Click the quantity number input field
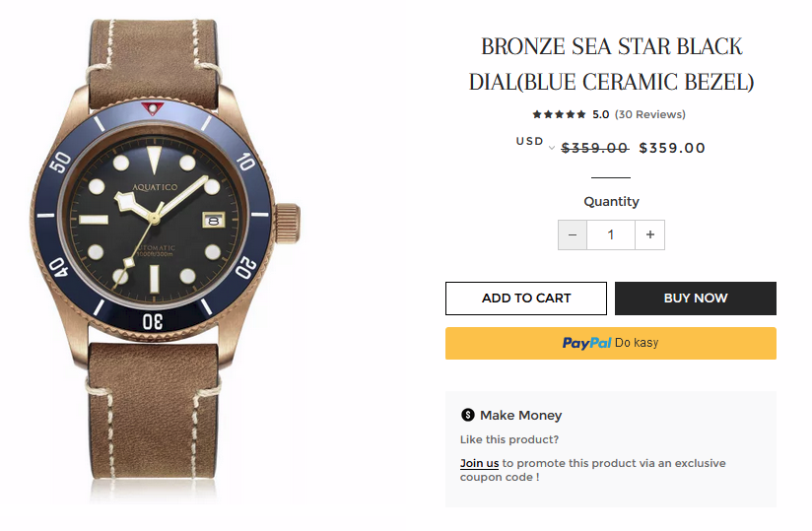812x531 pixels. (x=611, y=234)
